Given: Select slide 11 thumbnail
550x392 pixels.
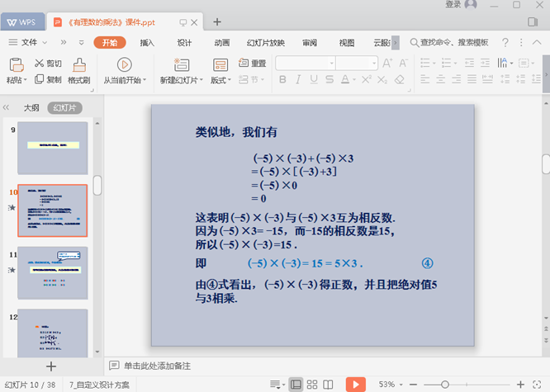Looking at the screenshot, I should tap(53, 273).
